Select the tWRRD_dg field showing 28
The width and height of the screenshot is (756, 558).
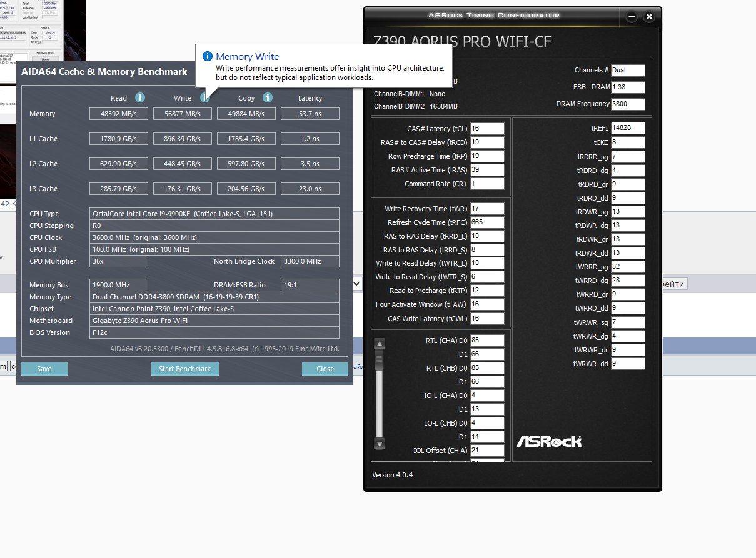[x=628, y=281]
